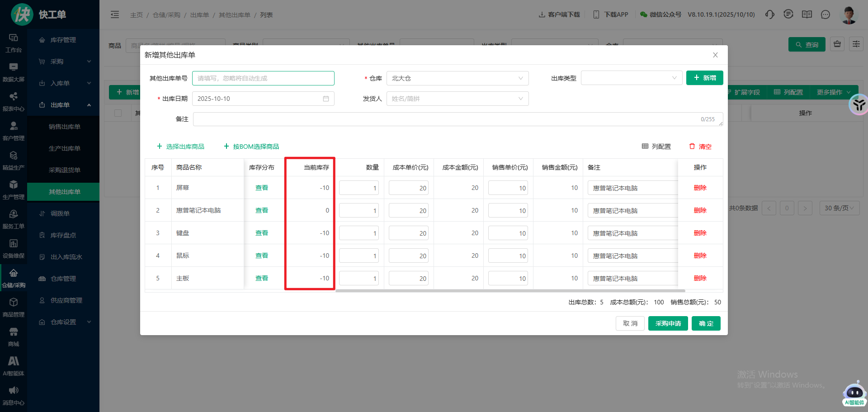Image resolution: width=868 pixels, height=412 pixels.
Task: Open 消息中心 speaker icon
Action: tap(14, 395)
